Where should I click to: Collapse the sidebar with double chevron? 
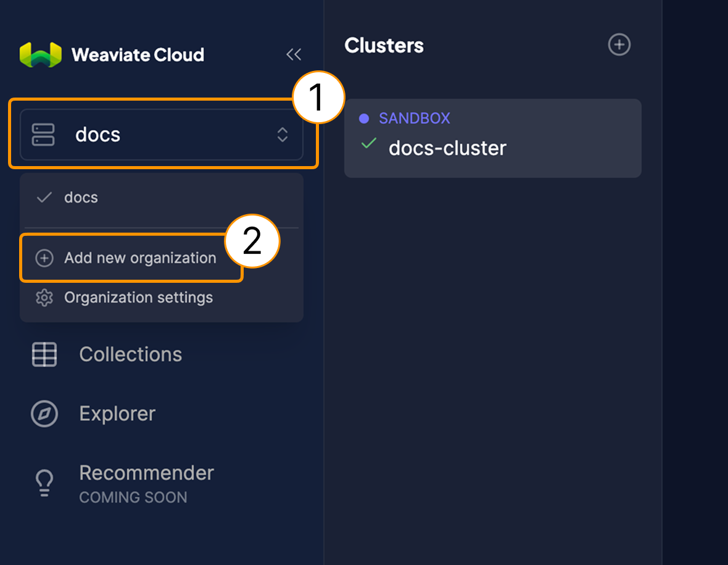tap(294, 54)
